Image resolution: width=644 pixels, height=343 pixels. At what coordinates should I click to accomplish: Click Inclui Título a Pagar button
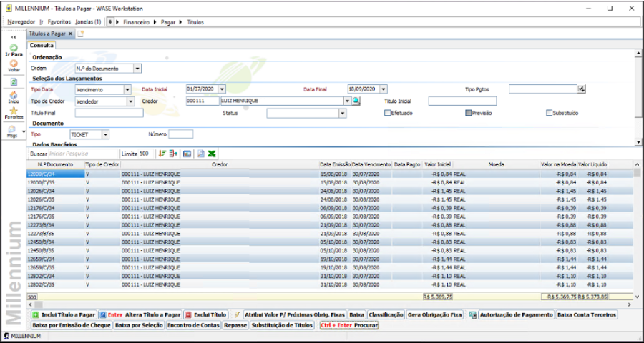pos(64,314)
